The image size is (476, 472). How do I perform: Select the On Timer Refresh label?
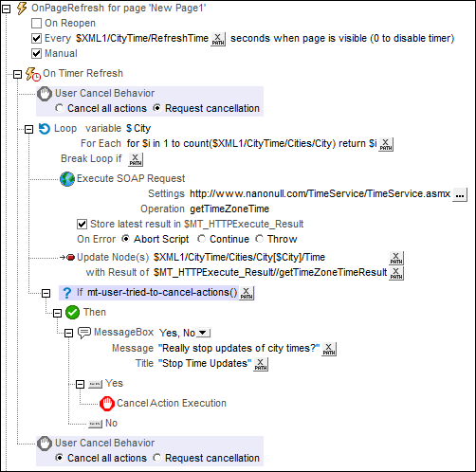[82, 73]
